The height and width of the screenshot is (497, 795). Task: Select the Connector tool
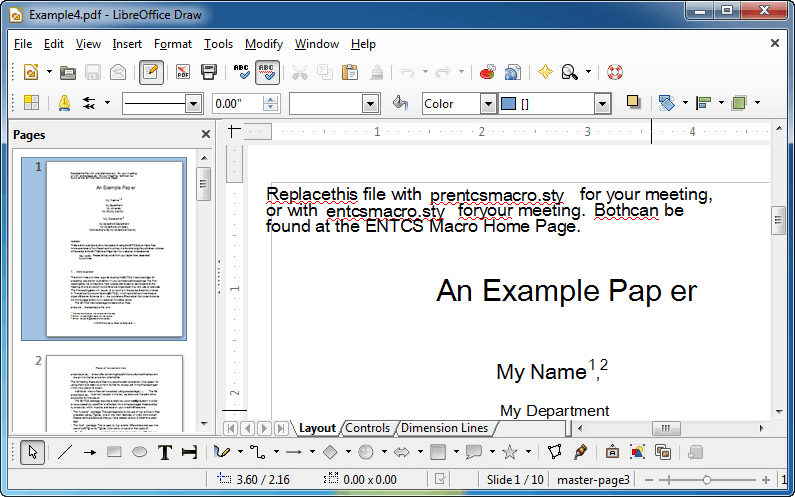pos(258,452)
